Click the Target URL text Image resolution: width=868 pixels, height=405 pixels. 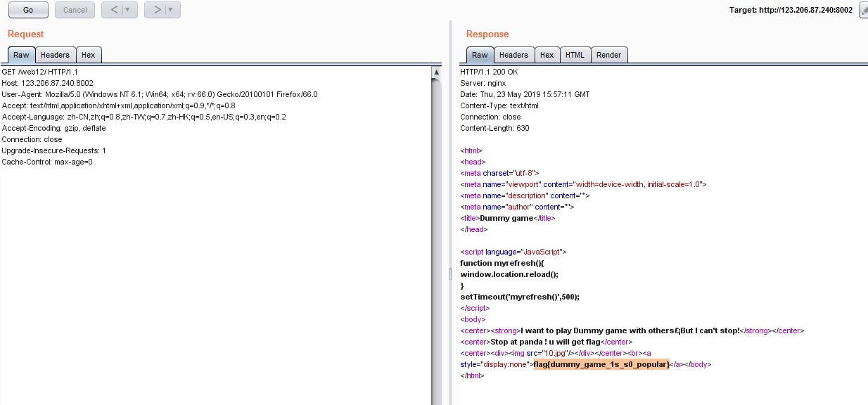791,10
